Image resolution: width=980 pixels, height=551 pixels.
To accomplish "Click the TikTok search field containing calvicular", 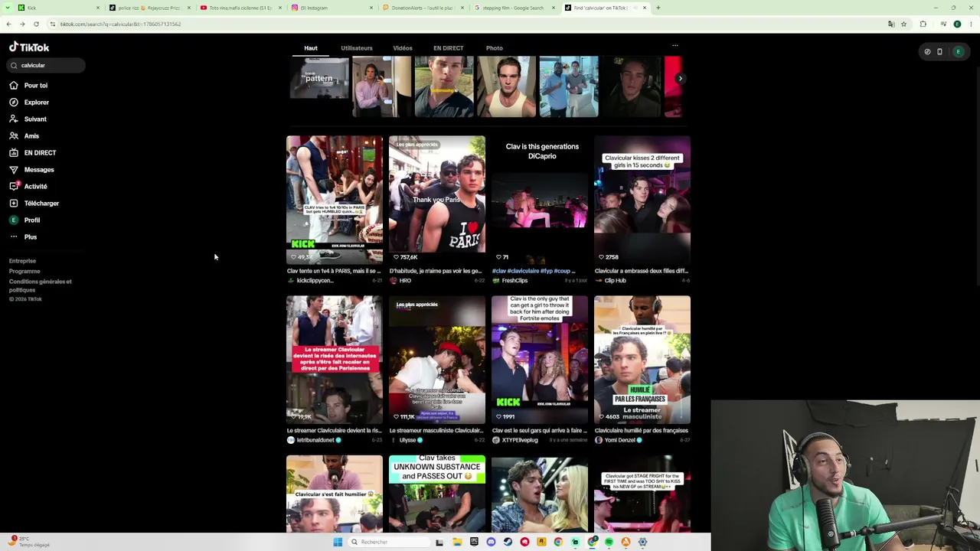I will pos(47,66).
